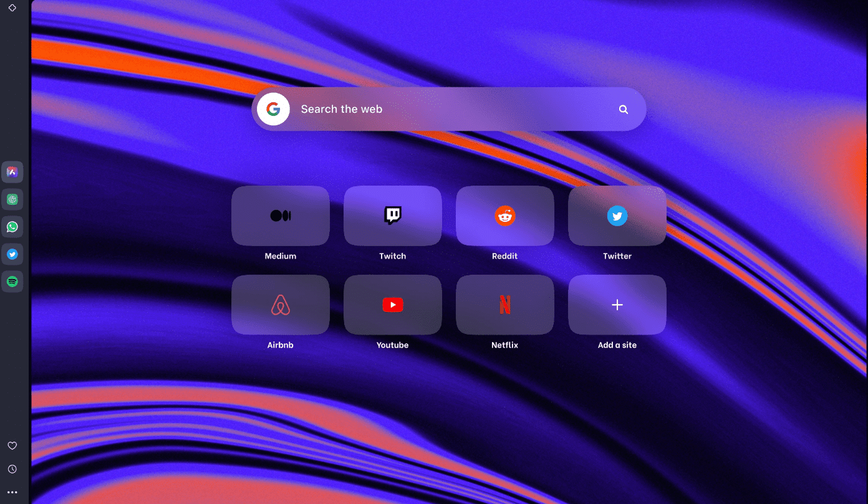The height and width of the screenshot is (504, 868).
Task: Open the Twitter speed dial tile
Action: tap(617, 216)
